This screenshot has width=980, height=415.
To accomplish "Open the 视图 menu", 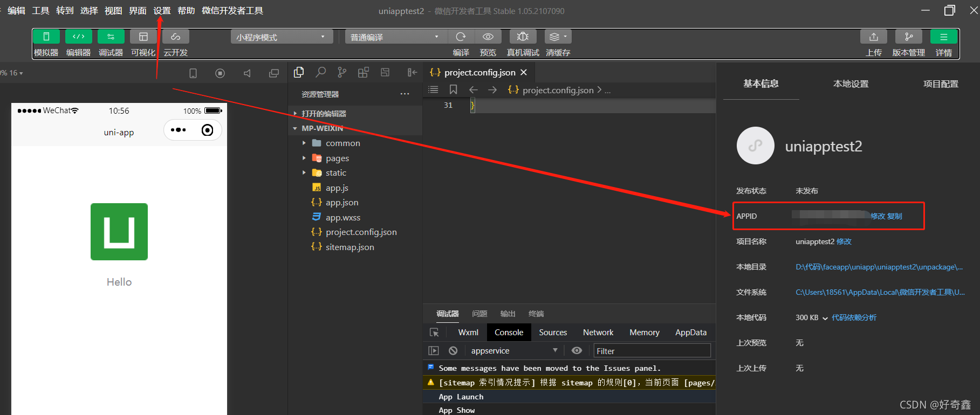I will click(x=113, y=11).
